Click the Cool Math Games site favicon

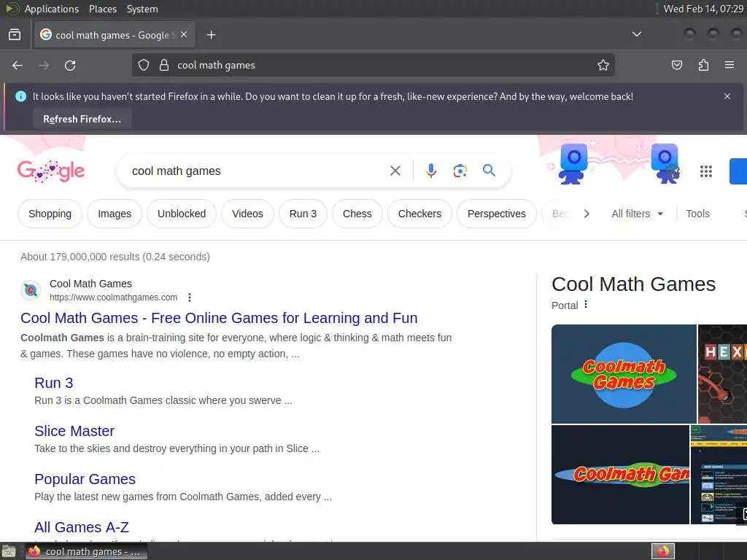click(31, 290)
